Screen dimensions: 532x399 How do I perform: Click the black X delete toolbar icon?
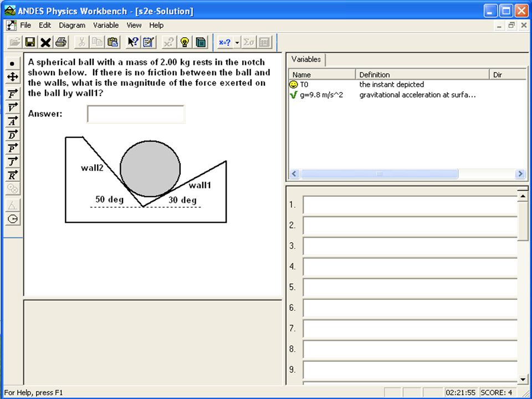pos(45,42)
